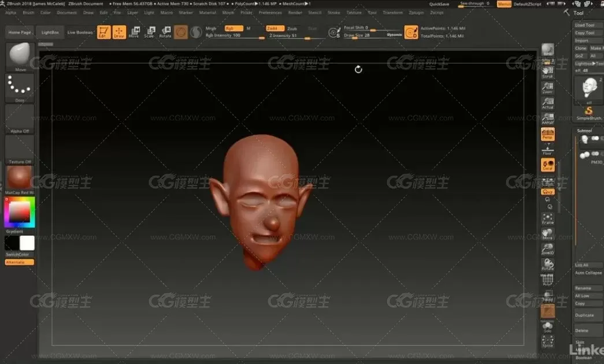Image resolution: width=604 pixels, height=364 pixels.
Task: Click the Move view icon in right shelf
Action: [547, 234]
